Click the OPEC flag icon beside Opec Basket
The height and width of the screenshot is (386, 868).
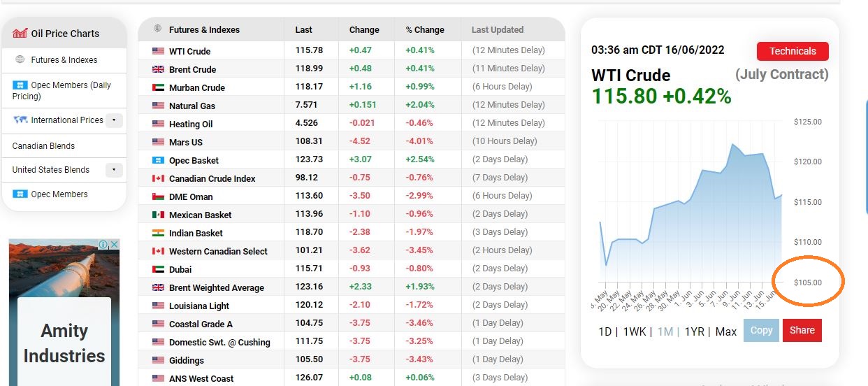tap(158, 160)
